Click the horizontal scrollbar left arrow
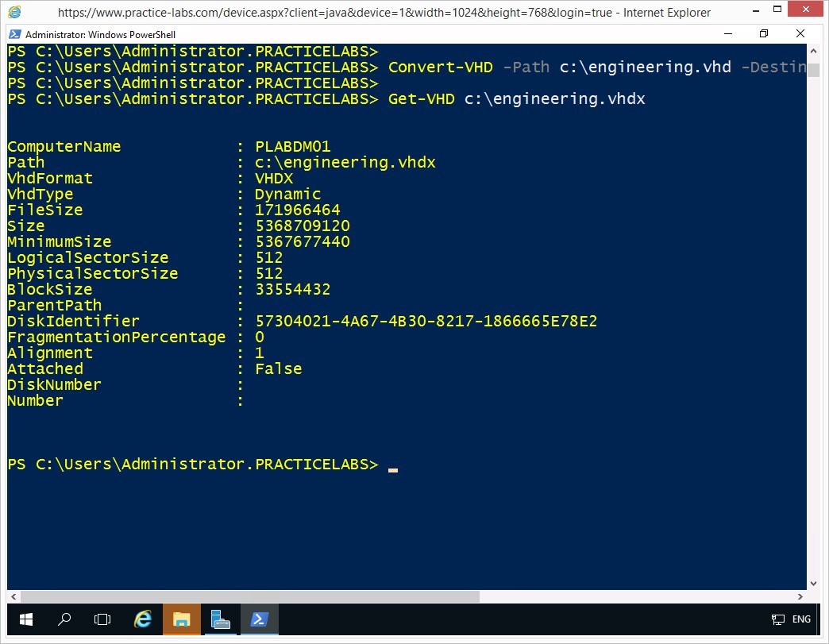This screenshot has width=829, height=644. click(x=13, y=596)
